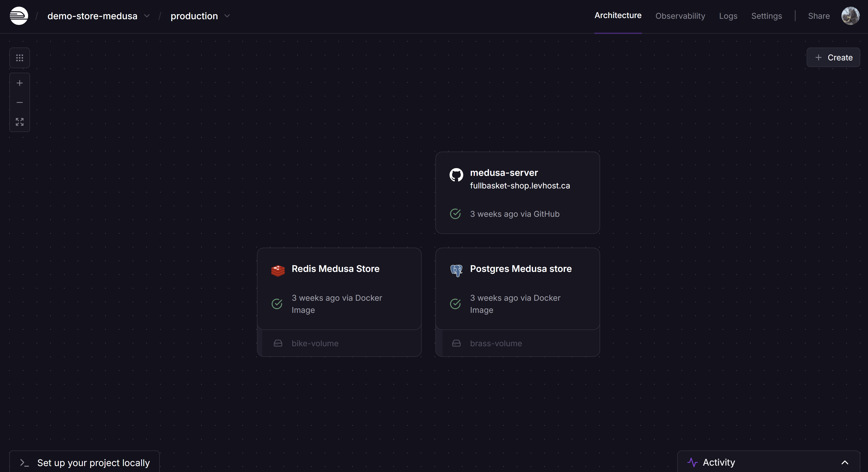The width and height of the screenshot is (868, 472).
Task: Toggle the canvas grid dots button
Action: tap(19, 58)
